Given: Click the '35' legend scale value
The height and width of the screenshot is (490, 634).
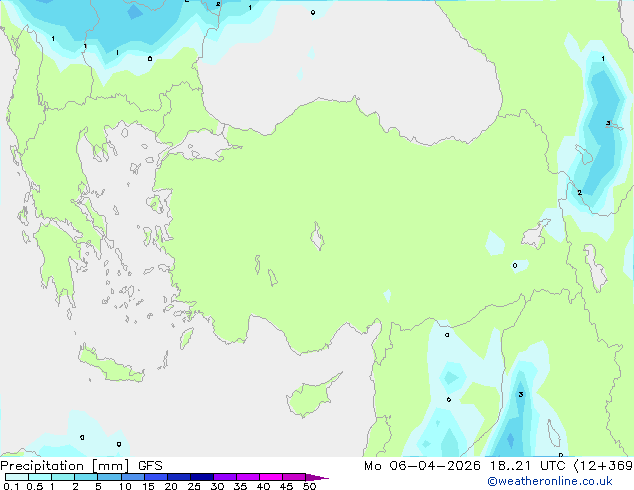Looking at the screenshot, I should pyautogui.click(x=240, y=486).
